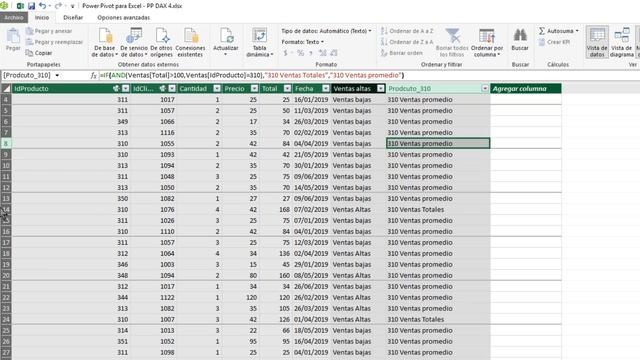Open De servicio de datos menu
Screen dimensions: 640x360
pos(133,42)
